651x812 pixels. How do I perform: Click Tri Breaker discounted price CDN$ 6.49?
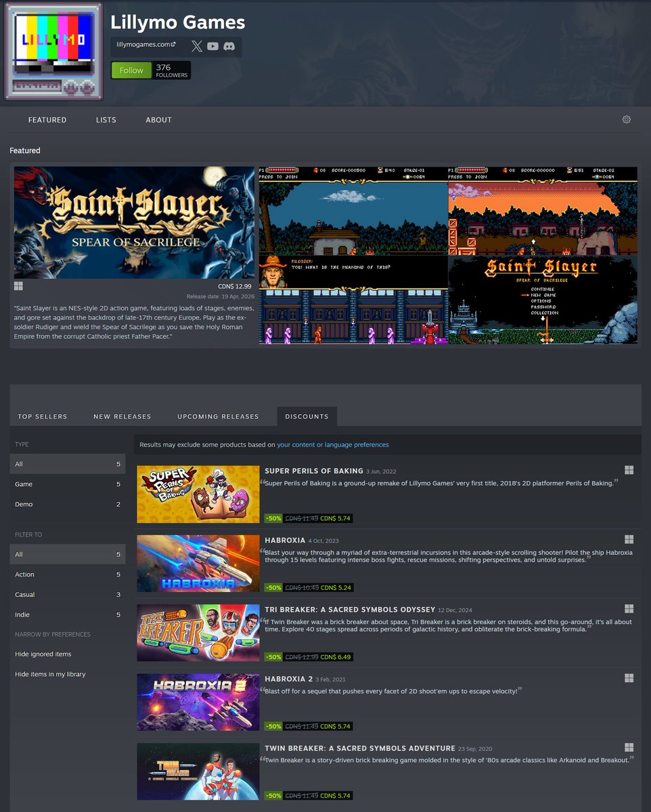336,657
